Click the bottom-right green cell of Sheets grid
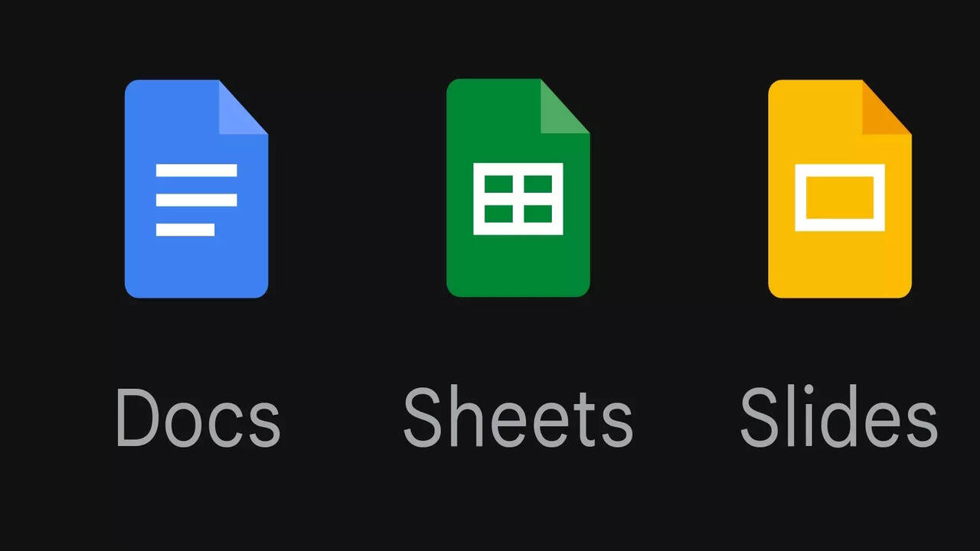This screenshot has height=551, width=980. 538,214
